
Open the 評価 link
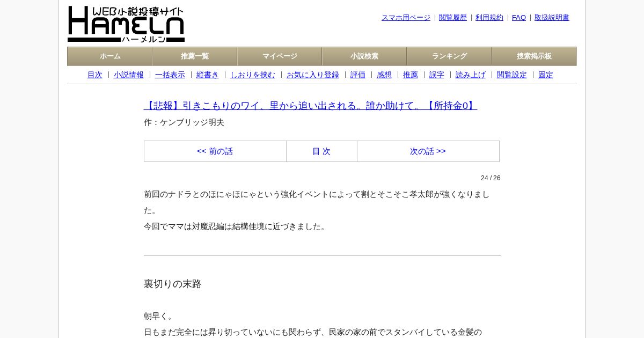coord(358,75)
